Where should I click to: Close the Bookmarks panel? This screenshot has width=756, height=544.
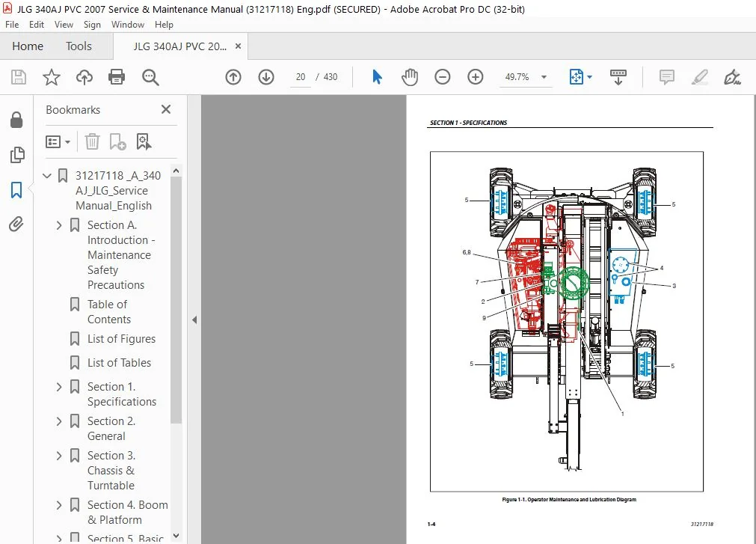[166, 109]
